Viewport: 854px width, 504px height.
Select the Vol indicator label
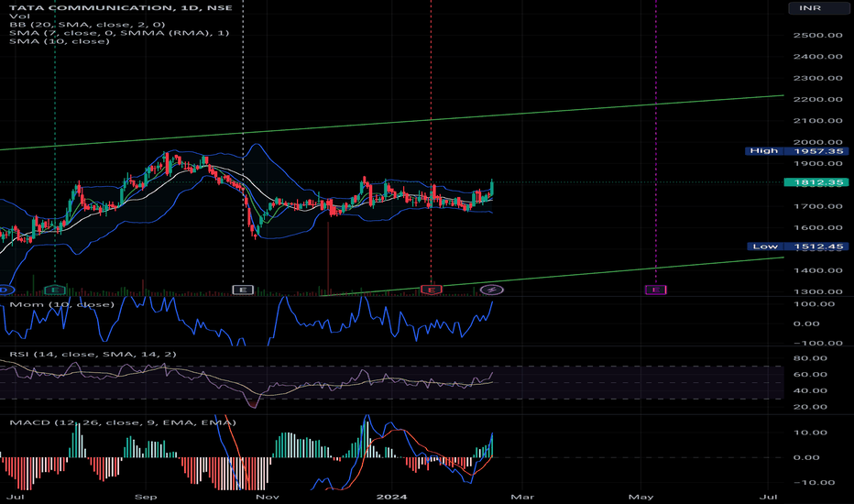(19, 16)
